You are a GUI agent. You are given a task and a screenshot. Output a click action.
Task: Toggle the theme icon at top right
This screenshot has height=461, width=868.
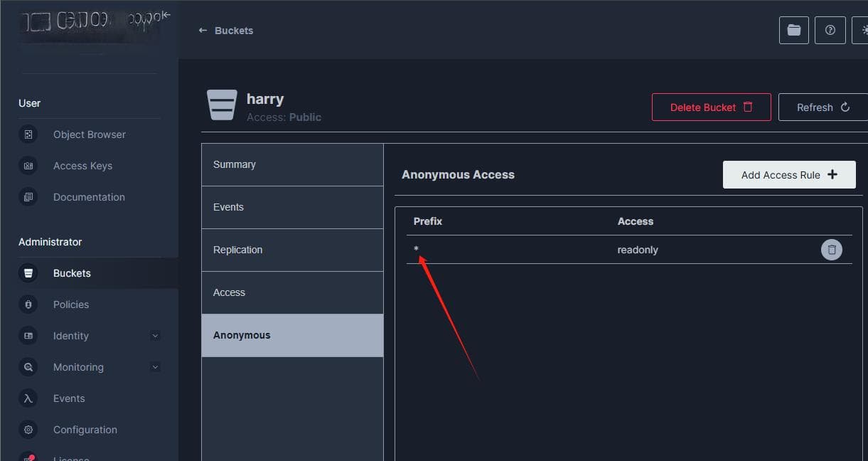tap(861, 30)
